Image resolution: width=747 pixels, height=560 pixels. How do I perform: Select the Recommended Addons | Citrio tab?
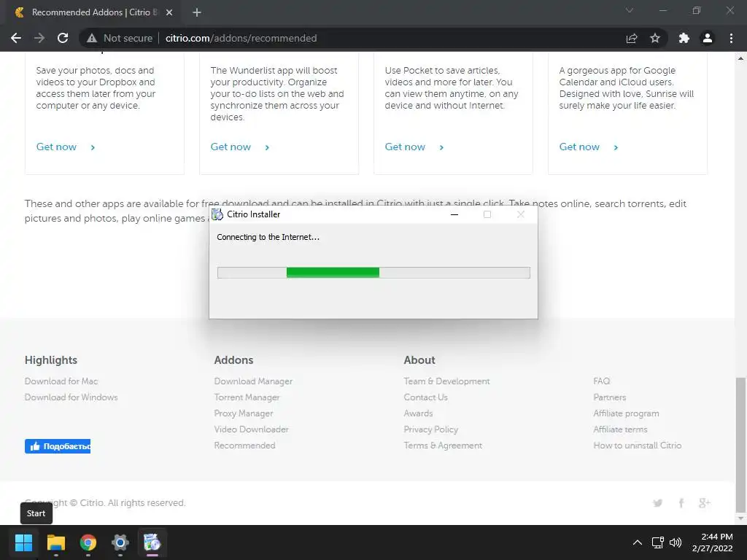tap(94, 12)
